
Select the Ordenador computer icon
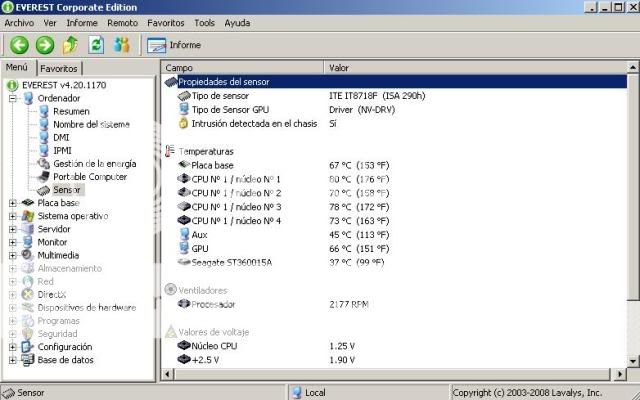(x=28, y=98)
